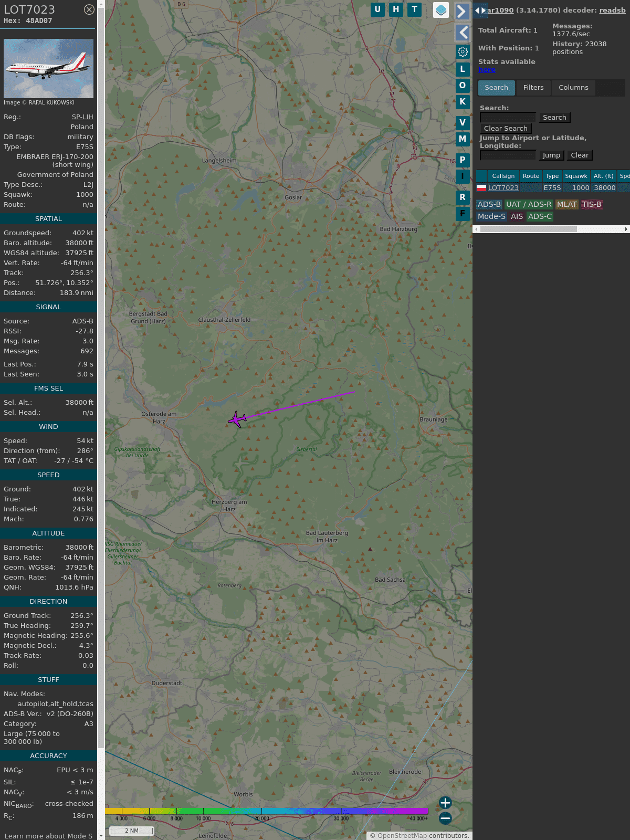Toggle the U map button
The width and height of the screenshot is (630, 840).
pyautogui.click(x=377, y=9)
